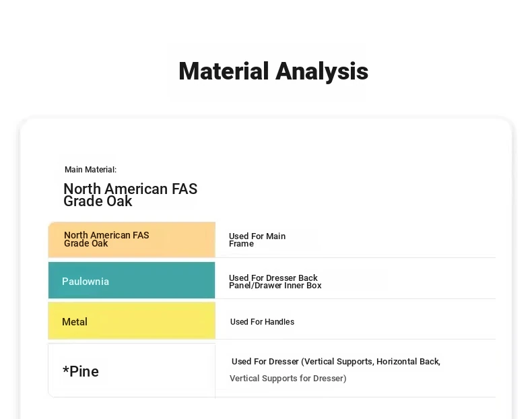Click the Metal label text
Image resolution: width=532 pixels, height=419 pixels.
click(x=75, y=321)
